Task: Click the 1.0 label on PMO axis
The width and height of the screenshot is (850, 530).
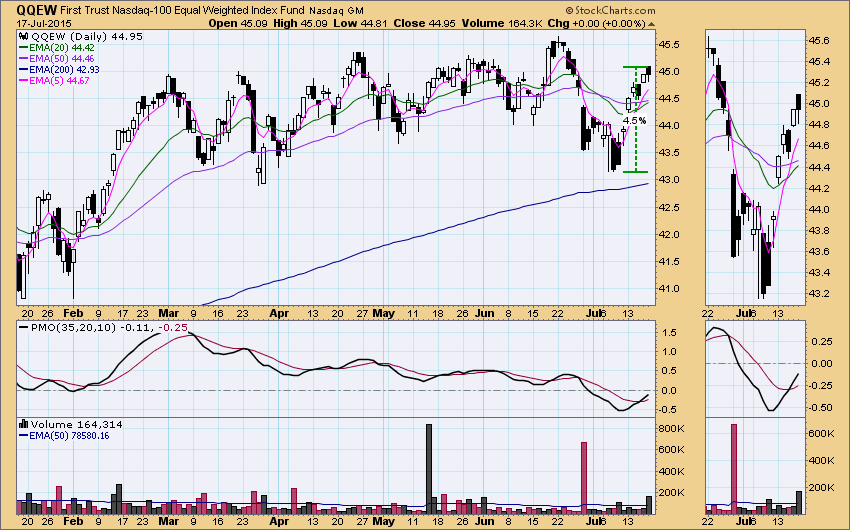Action: [x=669, y=352]
